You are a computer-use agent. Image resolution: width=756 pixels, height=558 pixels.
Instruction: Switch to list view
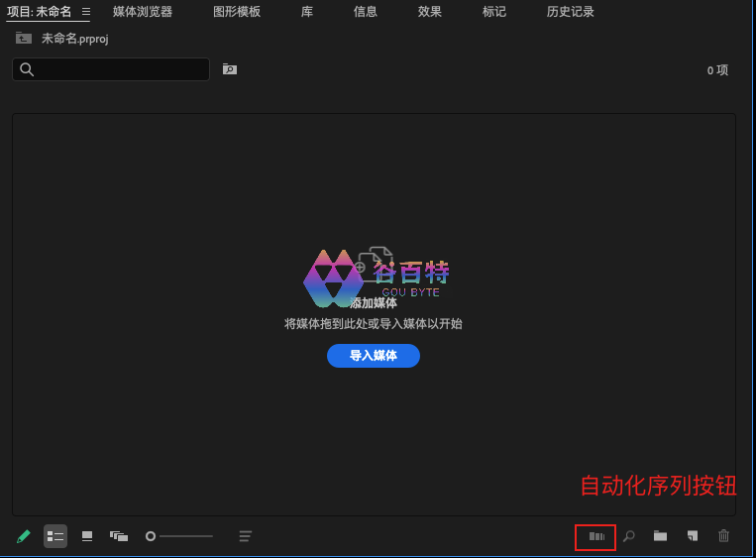[55, 536]
